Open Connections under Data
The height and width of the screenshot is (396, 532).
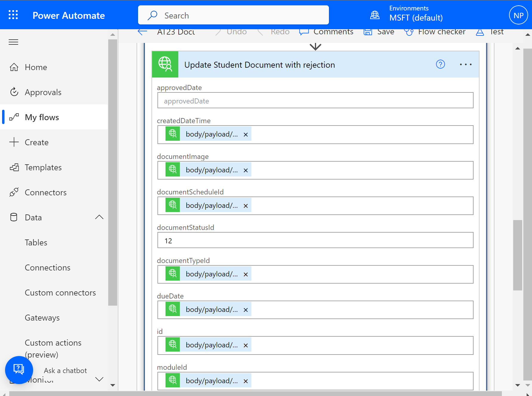48,267
